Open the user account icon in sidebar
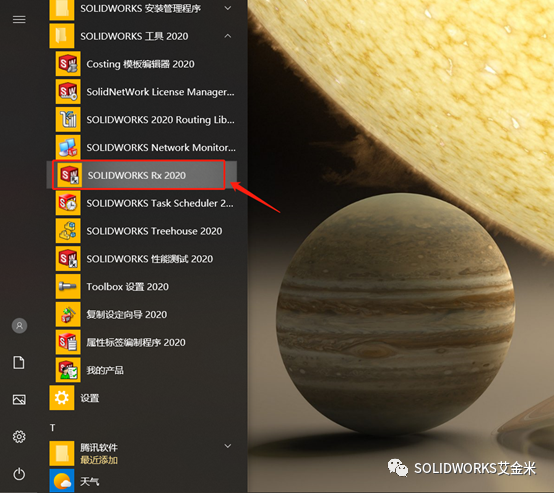This screenshot has height=493, width=554. (x=19, y=325)
